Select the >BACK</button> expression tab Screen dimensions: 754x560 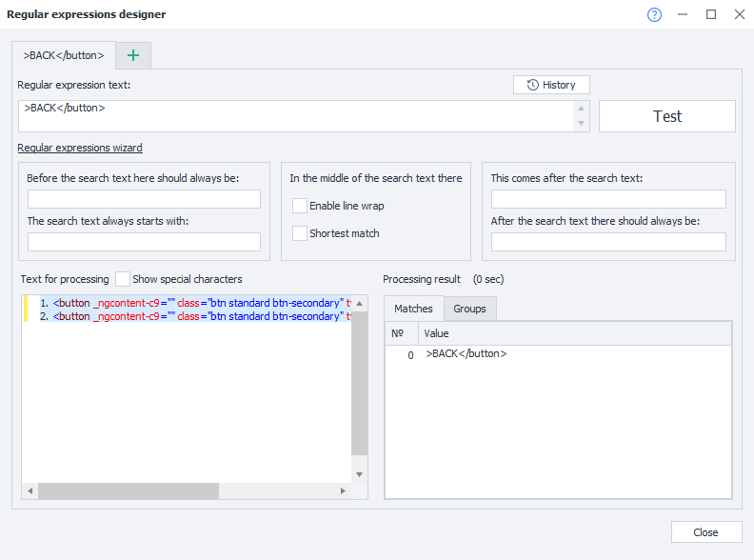tap(64, 55)
